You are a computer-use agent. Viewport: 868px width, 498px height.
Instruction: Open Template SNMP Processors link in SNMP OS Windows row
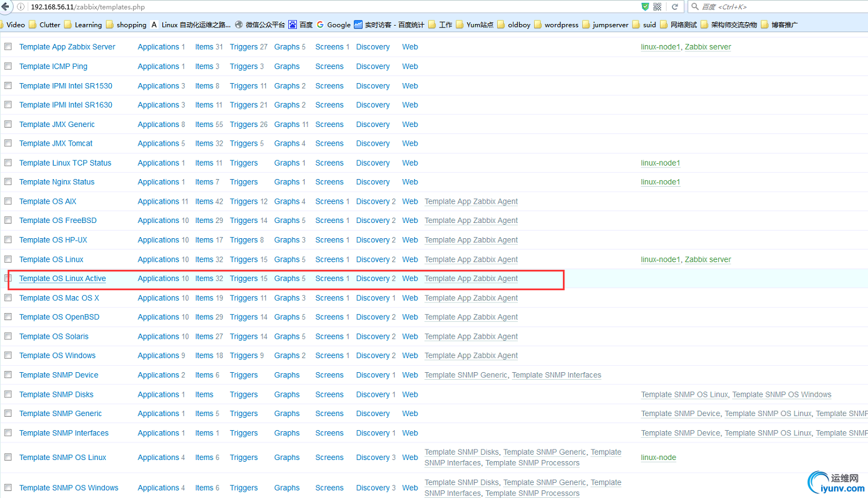532,493
